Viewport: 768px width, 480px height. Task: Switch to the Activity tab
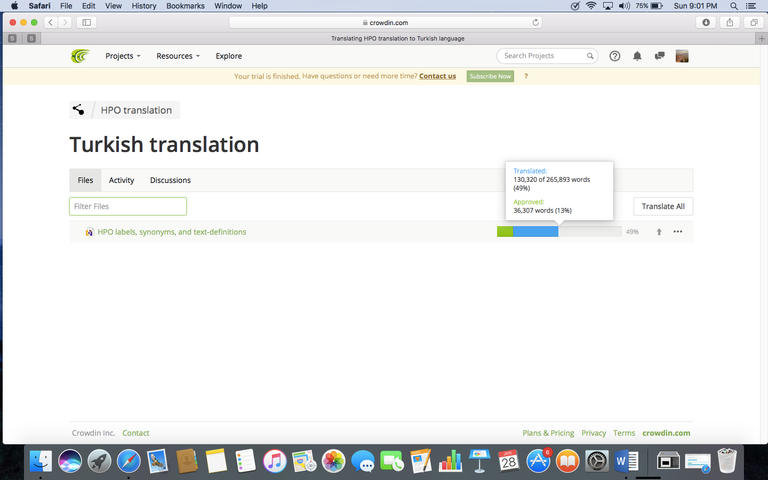coord(121,180)
